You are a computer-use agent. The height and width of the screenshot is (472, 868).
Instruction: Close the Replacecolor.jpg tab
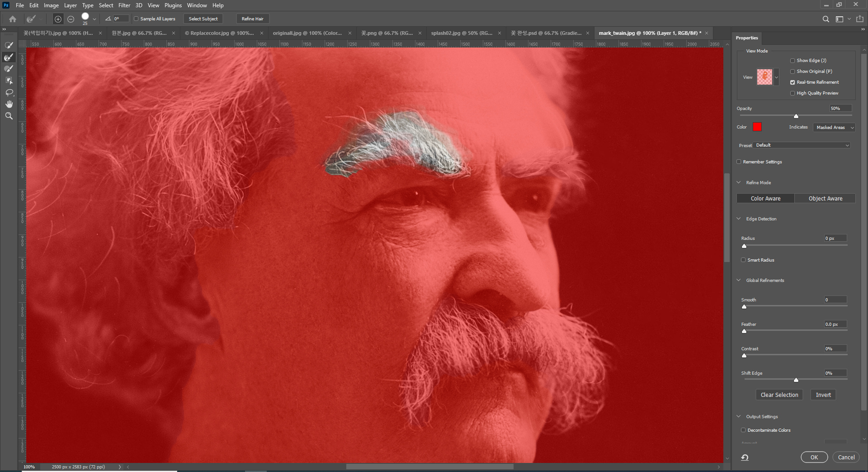click(x=261, y=33)
